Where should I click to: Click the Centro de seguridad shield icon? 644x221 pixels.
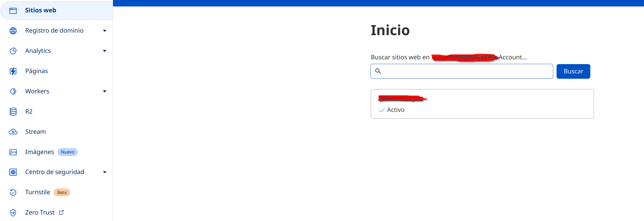pyautogui.click(x=13, y=172)
